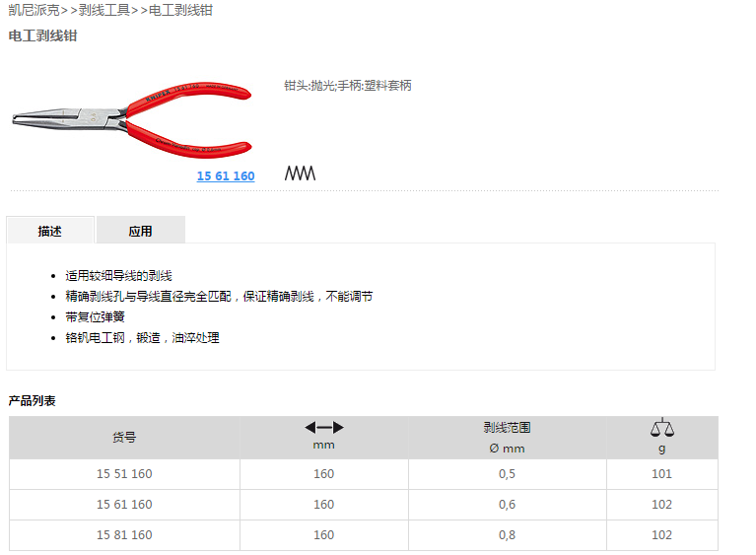Click the weight value 101
The height and width of the screenshot is (555, 756).
pos(662,474)
